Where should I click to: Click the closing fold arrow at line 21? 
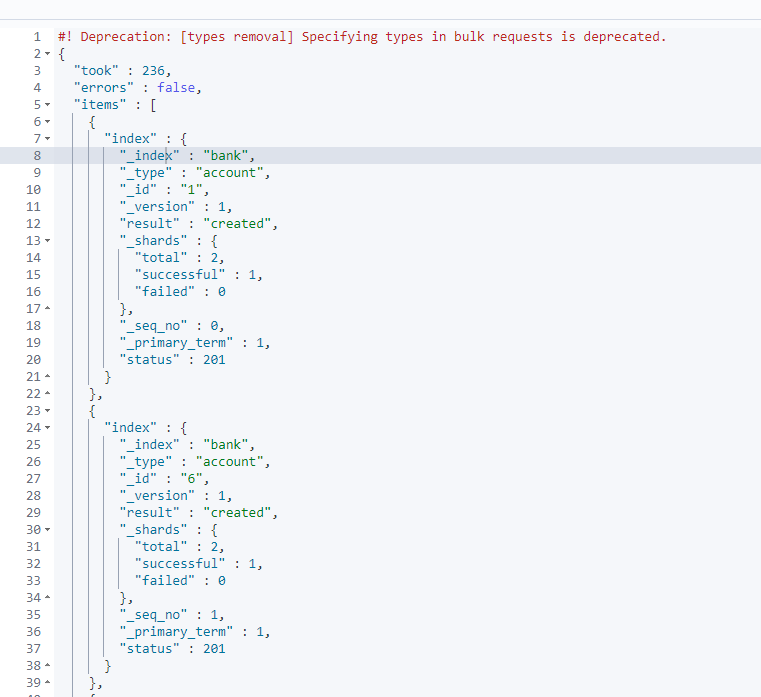click(48, 376)
